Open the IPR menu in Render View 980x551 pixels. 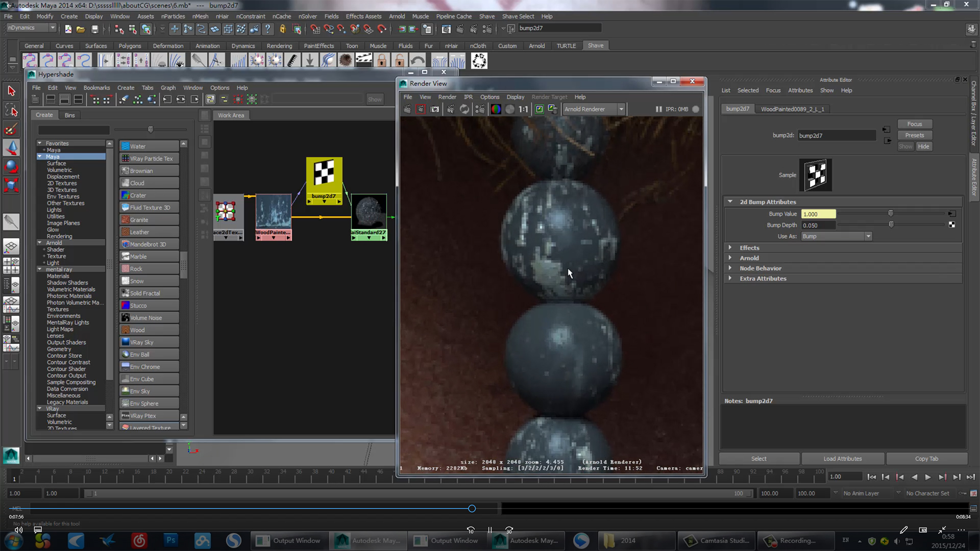pos(468,97)
